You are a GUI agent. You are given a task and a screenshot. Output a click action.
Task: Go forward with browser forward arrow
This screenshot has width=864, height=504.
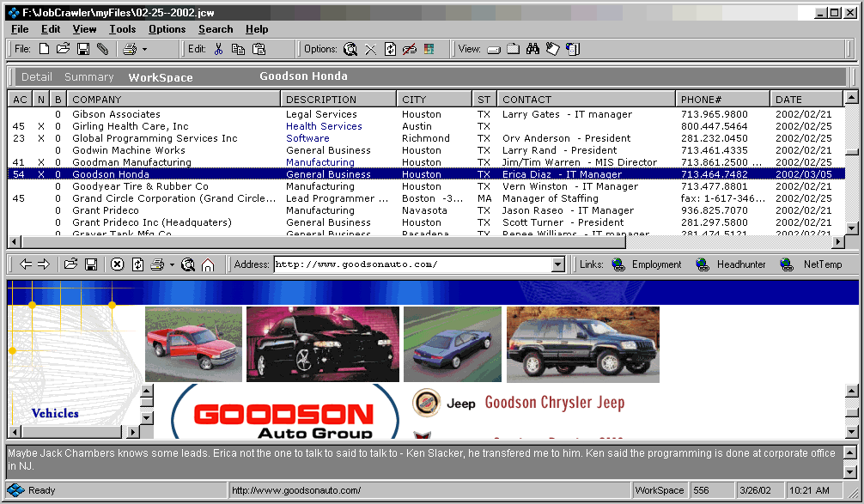44,264
